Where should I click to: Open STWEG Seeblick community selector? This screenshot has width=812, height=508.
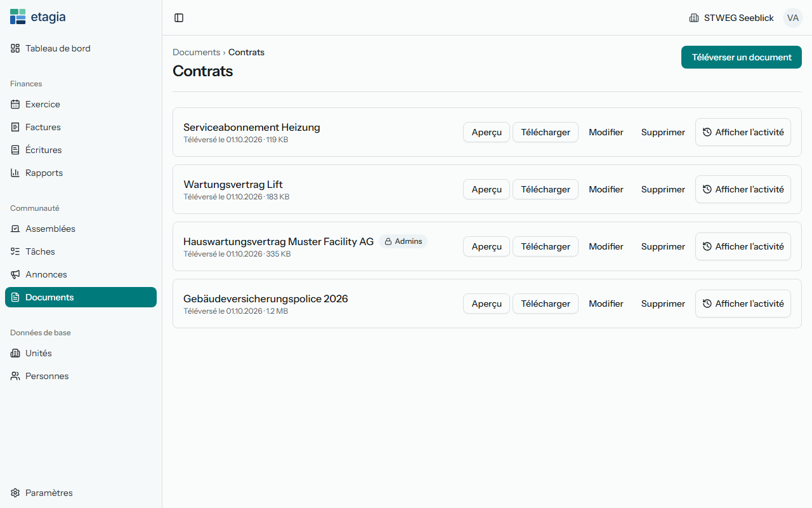point(731,18)
